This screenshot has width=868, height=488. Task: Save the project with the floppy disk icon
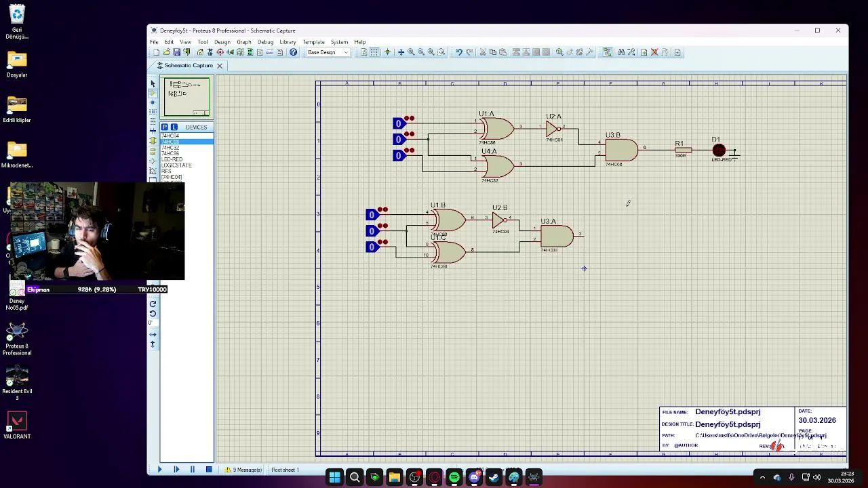(176, 52)
